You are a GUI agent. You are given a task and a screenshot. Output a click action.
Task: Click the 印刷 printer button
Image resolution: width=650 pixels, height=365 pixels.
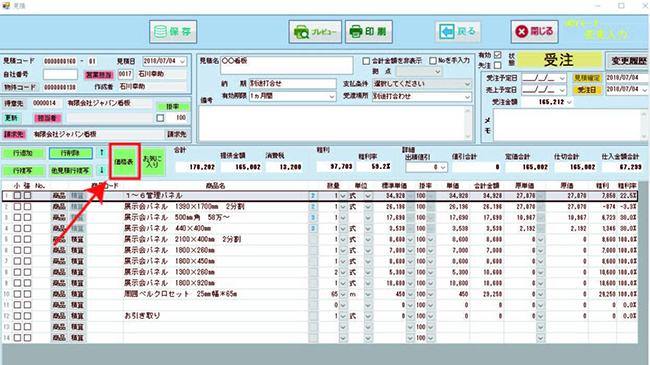[x=369, y=32]
